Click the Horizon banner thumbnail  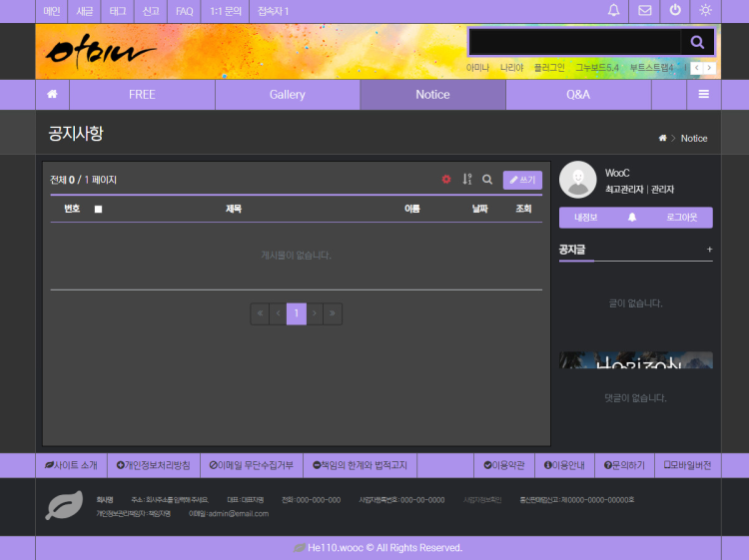(636, 360)
